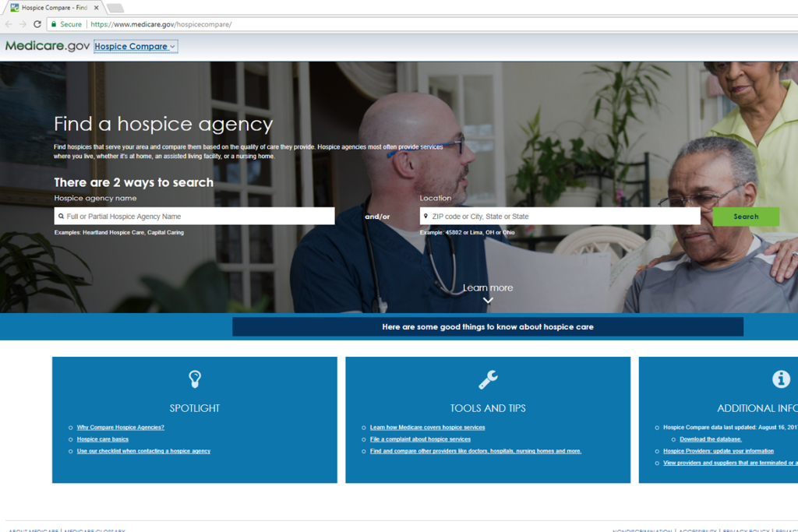Click the Tools and Tips wrench icon

point(488,379)
